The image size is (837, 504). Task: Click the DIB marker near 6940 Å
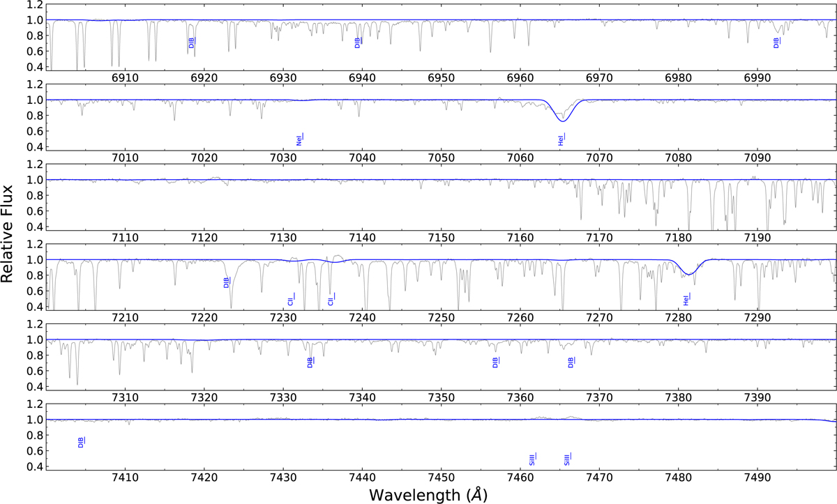pos(359,43)
